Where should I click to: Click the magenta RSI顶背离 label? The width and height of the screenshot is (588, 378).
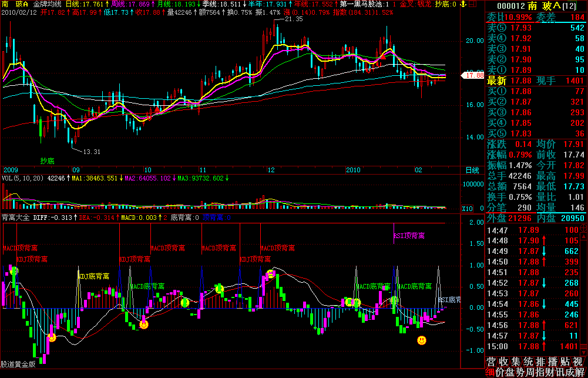pyautogui.click(x=409, y=236)
